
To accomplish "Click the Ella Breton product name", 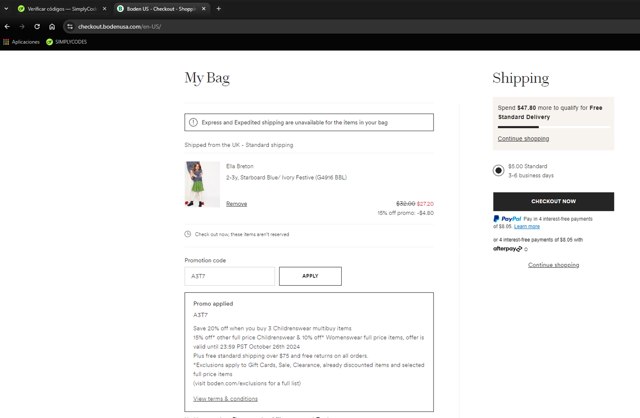I will pos(240,166).
